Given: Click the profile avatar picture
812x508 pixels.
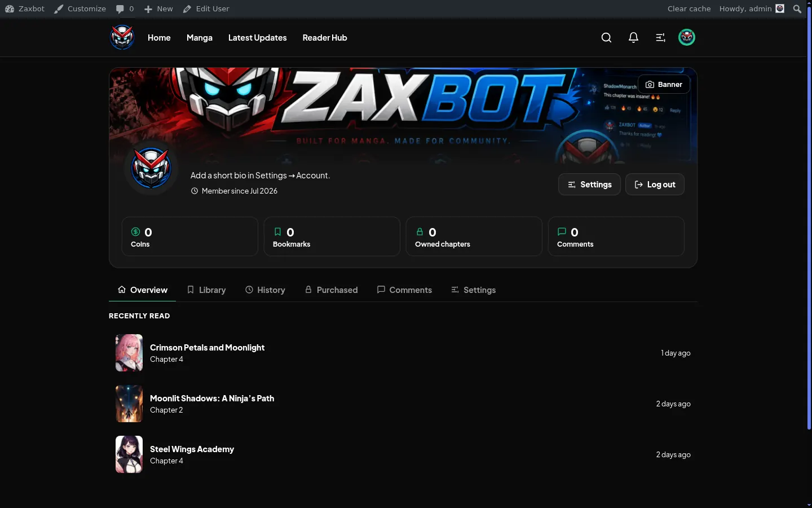Looking at the screenshot, I should coord(151,168).
